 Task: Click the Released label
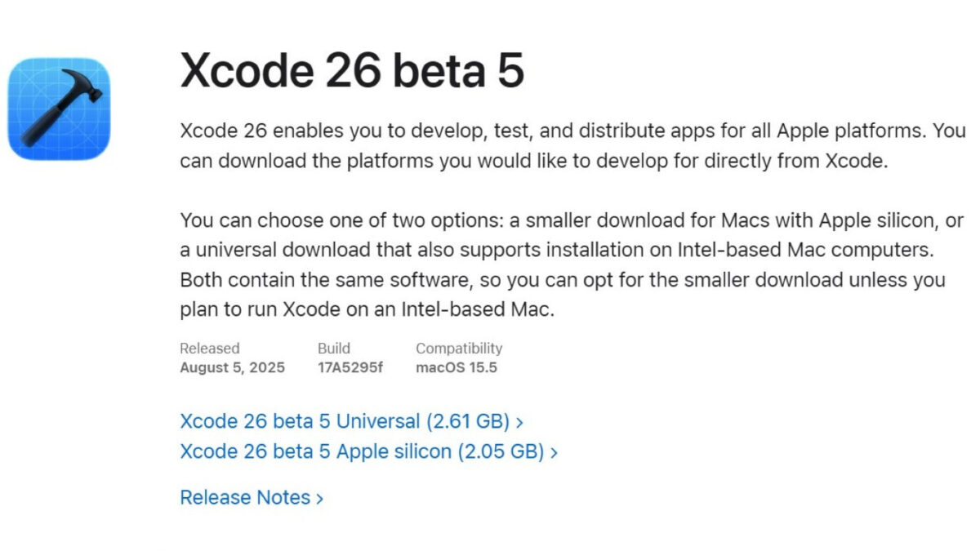pos(210,348)
